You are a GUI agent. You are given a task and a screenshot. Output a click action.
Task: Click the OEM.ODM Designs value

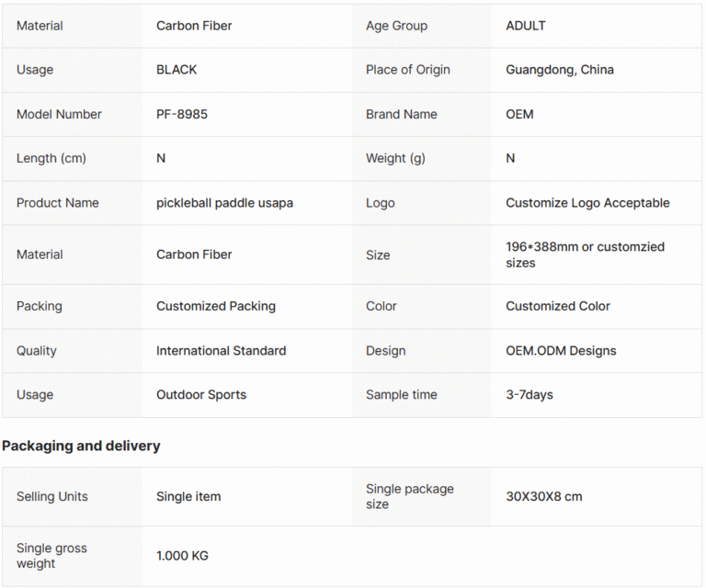[x=561, y=350]
